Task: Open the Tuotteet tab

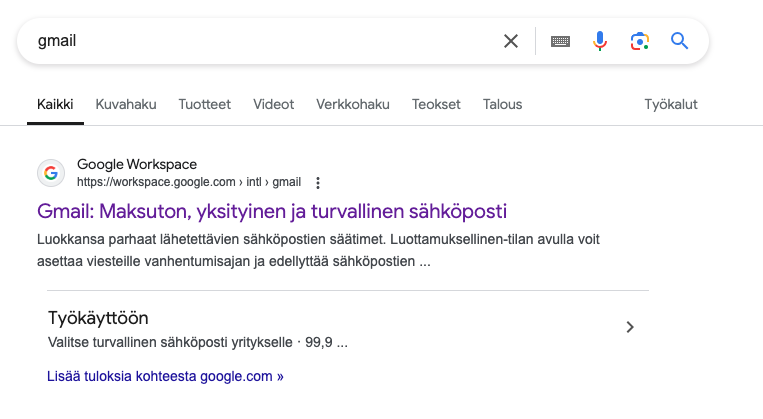Action: click(204, 104)
